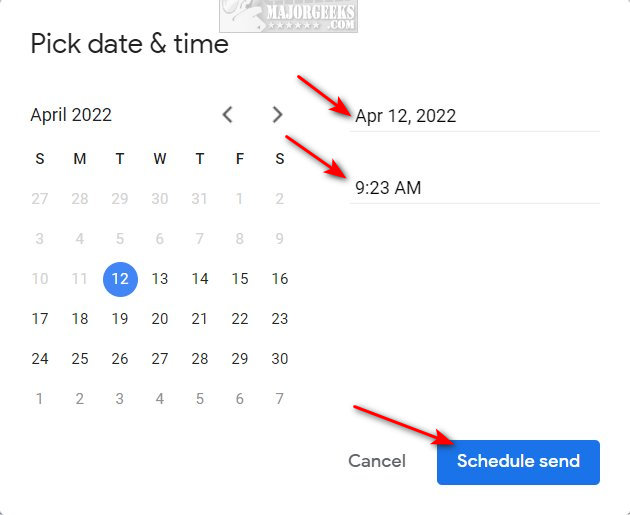This screenshot has width=630, height=515.
Task: Edit the 9:23 AM time field
Action: point(475,188)
